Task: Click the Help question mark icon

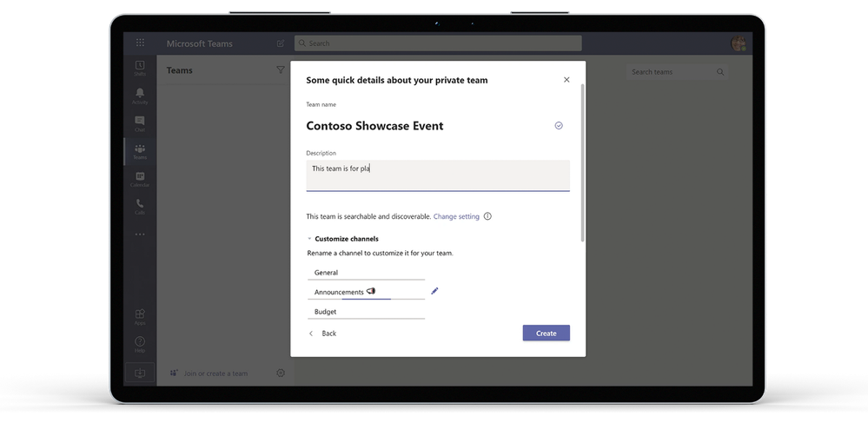Action: point(140,344)
